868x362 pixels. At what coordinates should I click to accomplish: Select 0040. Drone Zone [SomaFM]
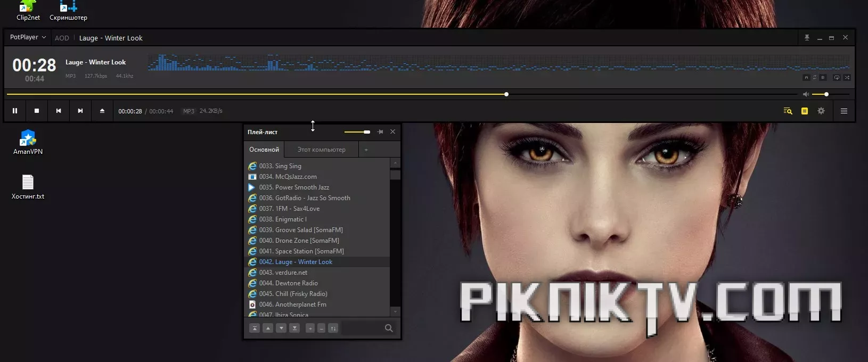317,241
